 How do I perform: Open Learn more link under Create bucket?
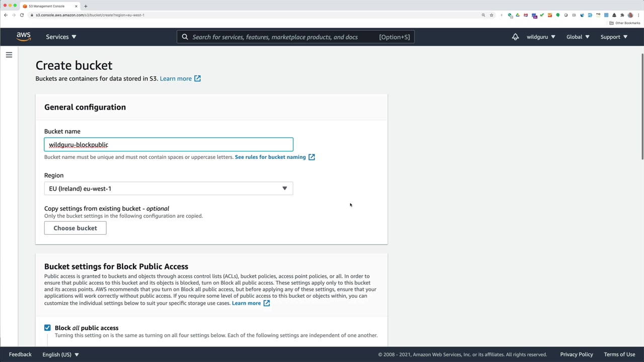click(176, 78)
